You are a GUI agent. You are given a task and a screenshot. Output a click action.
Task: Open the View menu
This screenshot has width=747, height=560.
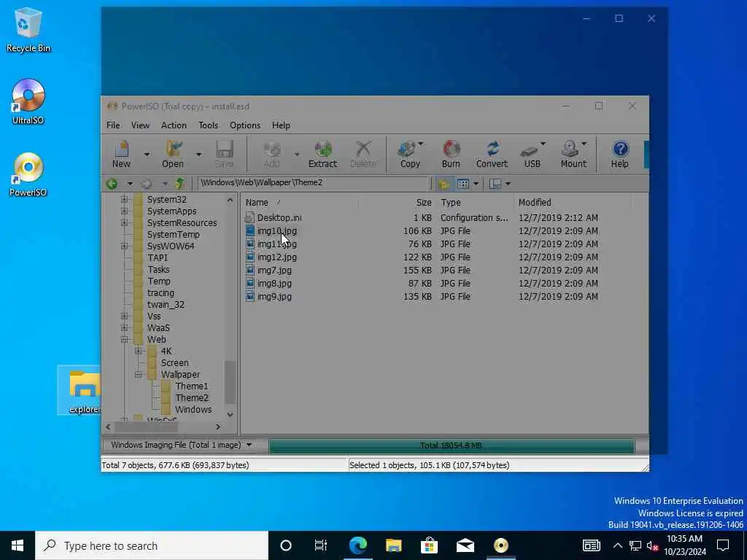[140, 125]
